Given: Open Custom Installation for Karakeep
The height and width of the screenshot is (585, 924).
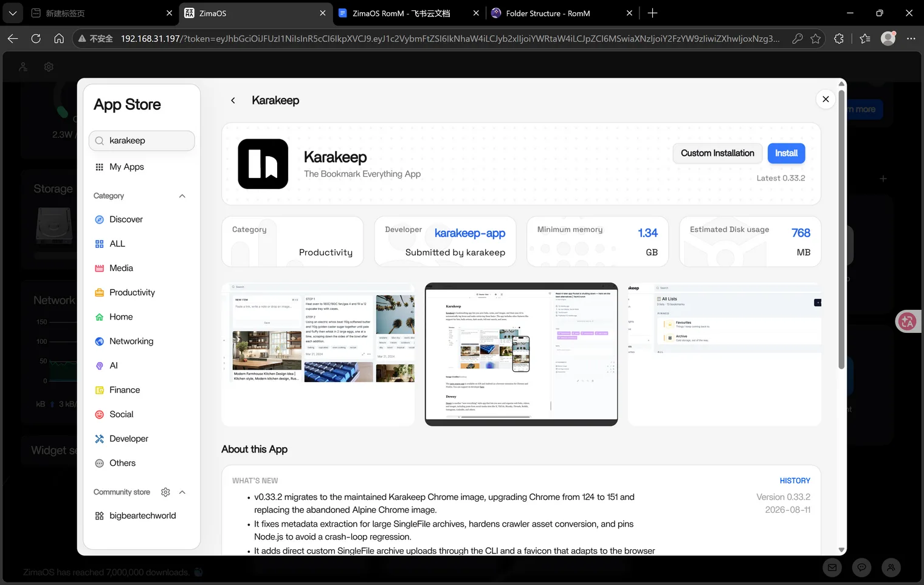Looking at the screenshot, I should [717, 153].
